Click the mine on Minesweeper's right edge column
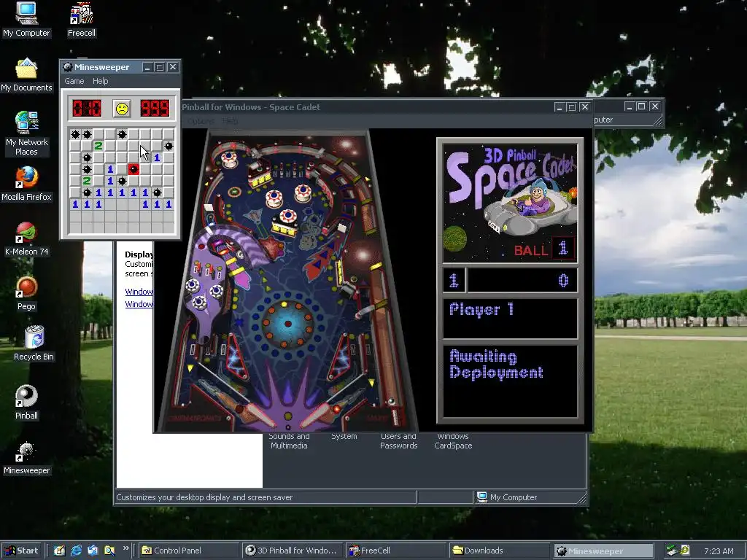Viewport: 747px width, 560px height. pos(169,146)
